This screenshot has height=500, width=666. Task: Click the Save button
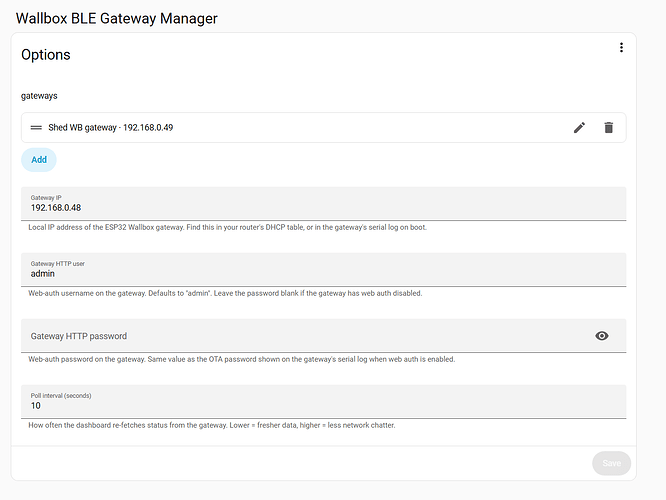click(611, 463)
